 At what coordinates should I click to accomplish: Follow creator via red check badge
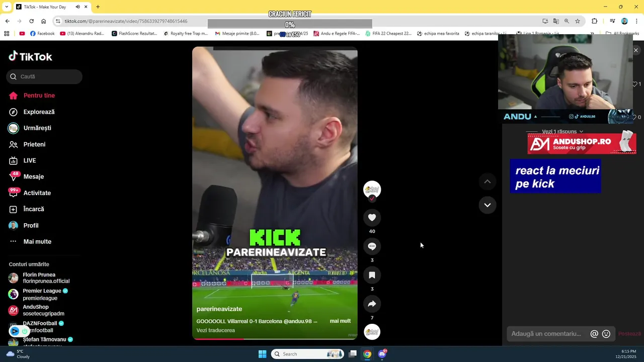372,199
